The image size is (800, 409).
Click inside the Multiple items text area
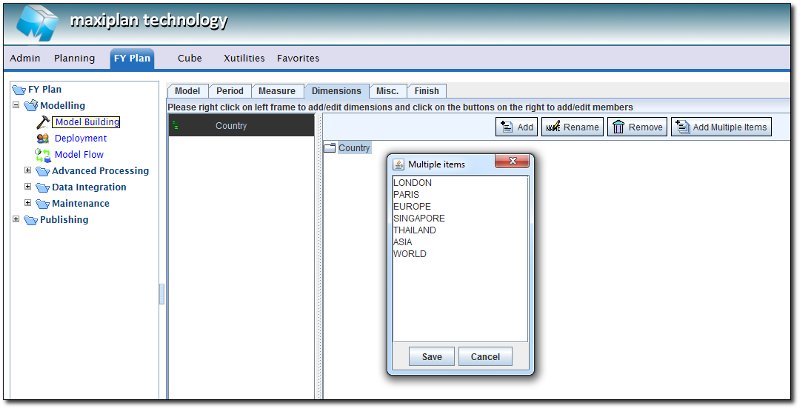click(x=460, y=300)
